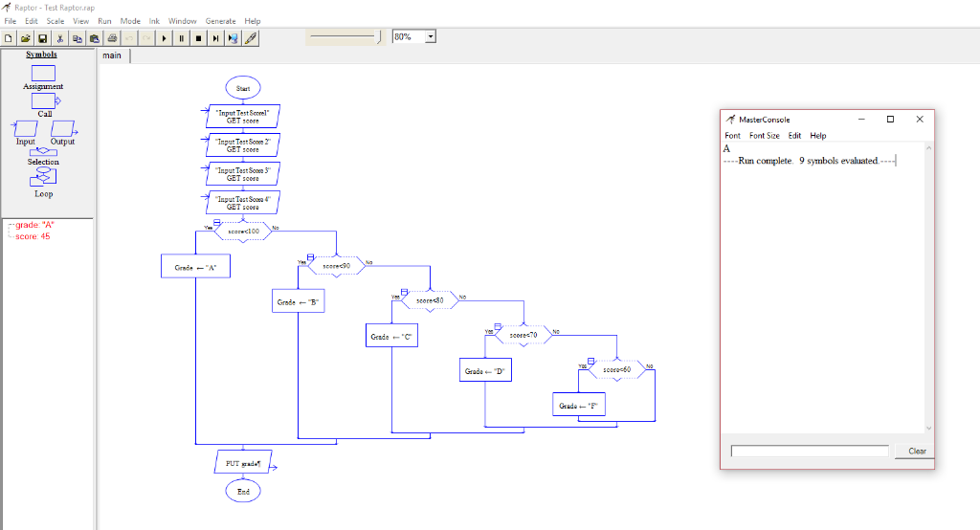Viewport: 980px width, 530px height.
Task: Focus the MasterConsole command input field
Action: (x=810, y=452)
